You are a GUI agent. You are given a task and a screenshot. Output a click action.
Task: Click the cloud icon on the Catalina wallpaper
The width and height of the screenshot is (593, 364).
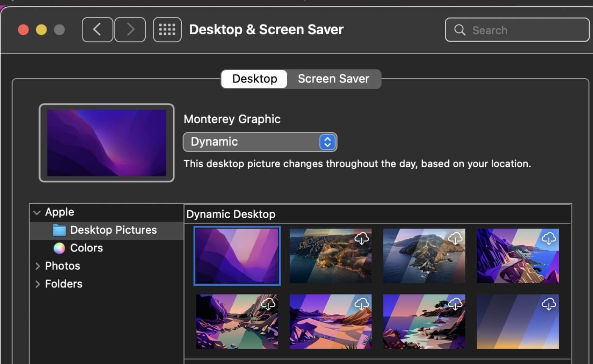pos(455,239)
